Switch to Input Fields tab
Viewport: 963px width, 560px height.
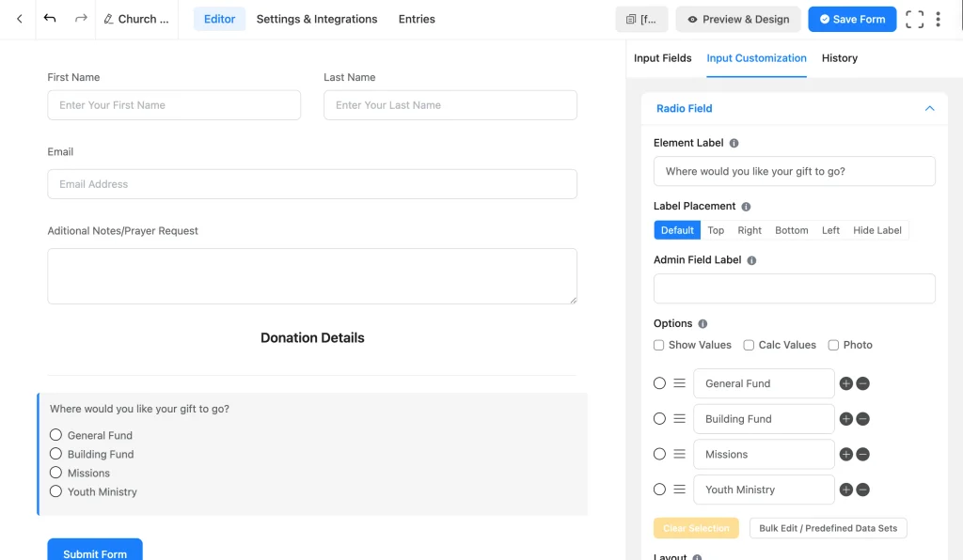coord(663,58)
